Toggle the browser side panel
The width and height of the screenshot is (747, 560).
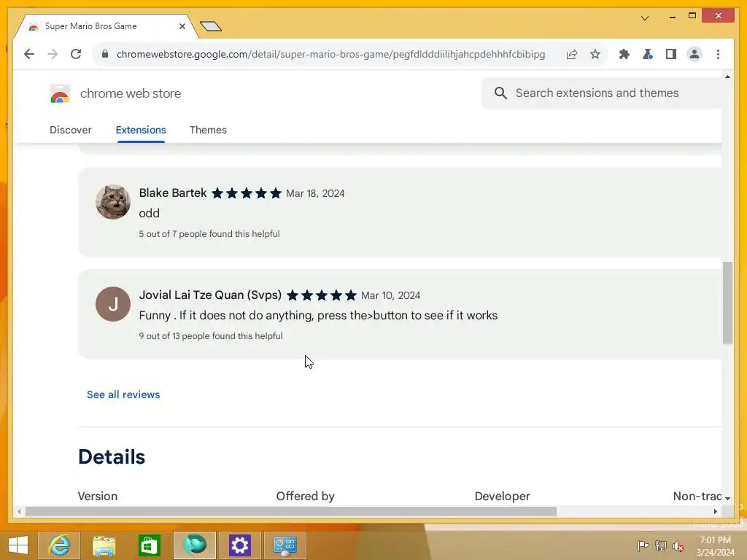click(671, 54)
